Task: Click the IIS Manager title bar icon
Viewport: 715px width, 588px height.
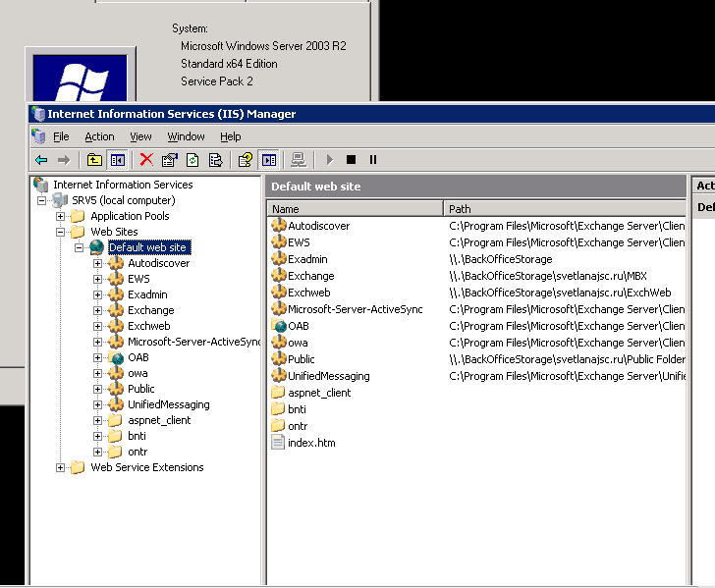Action: click(x=38, y=114)
